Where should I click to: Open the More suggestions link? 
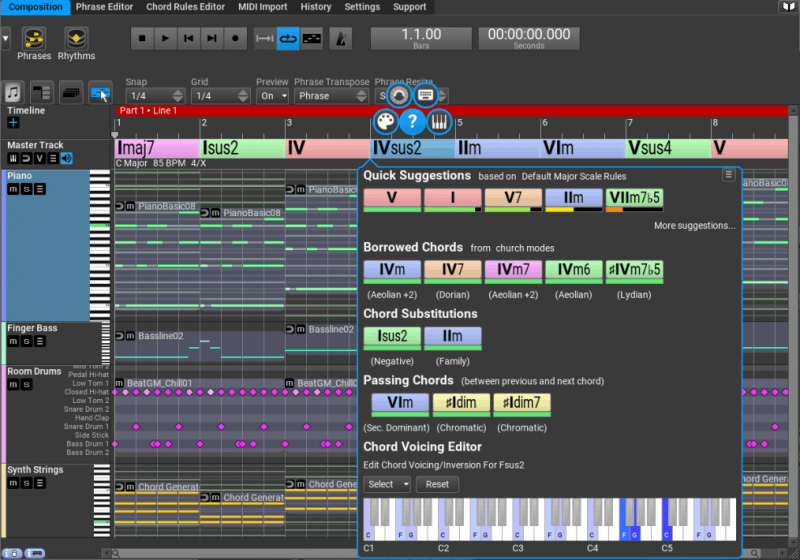coord(694,226)
